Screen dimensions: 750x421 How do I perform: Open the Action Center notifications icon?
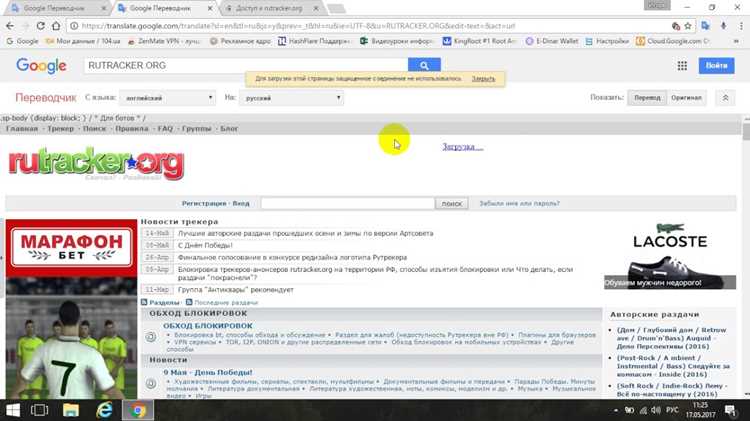click(730, 410)
